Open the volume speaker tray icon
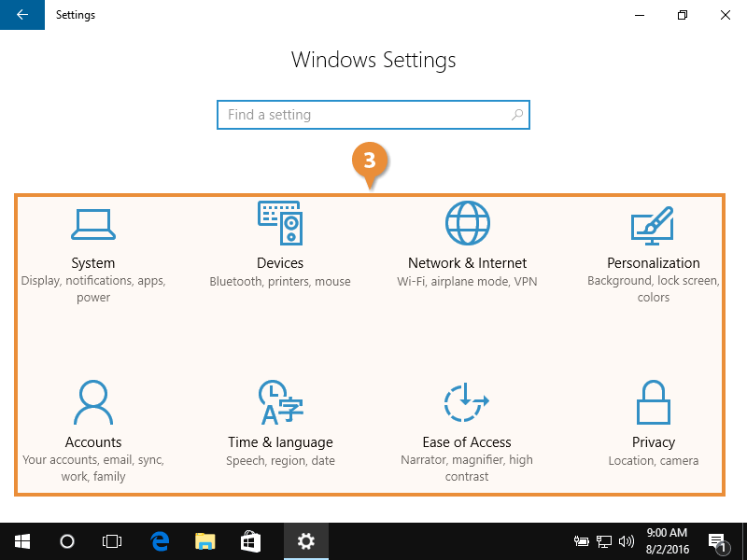Screen dimensions: 747x560 (626, 541)
